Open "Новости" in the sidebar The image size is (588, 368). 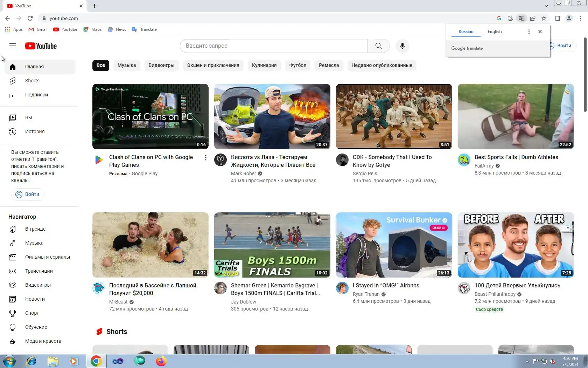[40, 299]
